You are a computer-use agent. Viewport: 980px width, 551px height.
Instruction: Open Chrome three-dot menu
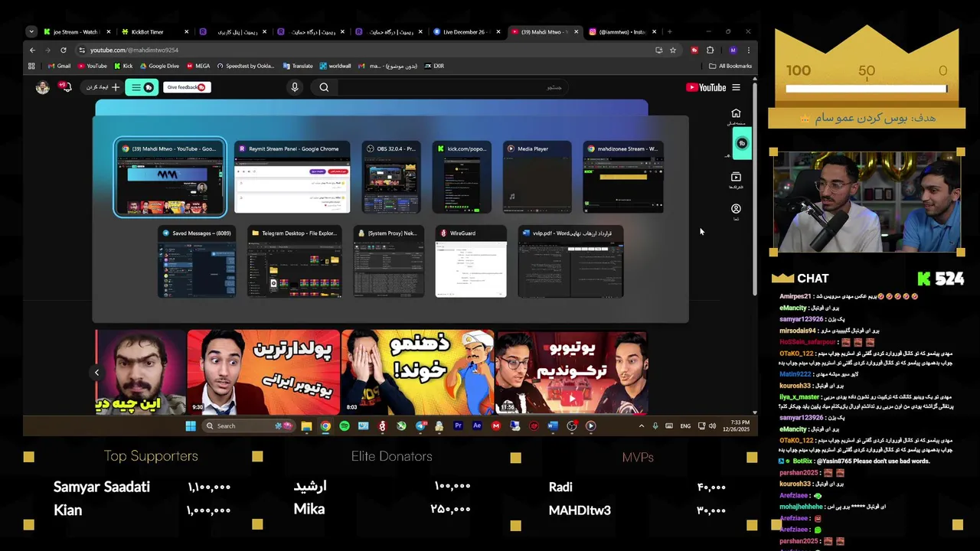point(748,50)
